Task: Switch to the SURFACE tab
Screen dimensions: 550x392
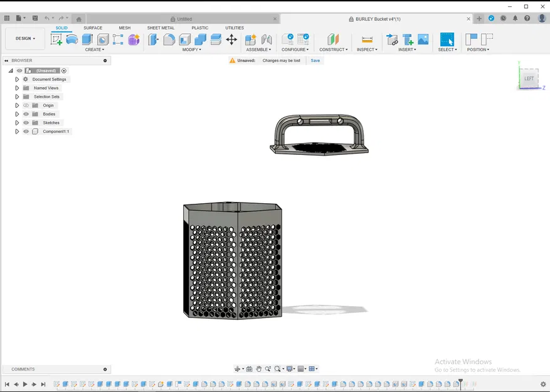Action: pyautogui.click(x=93, y=28)
